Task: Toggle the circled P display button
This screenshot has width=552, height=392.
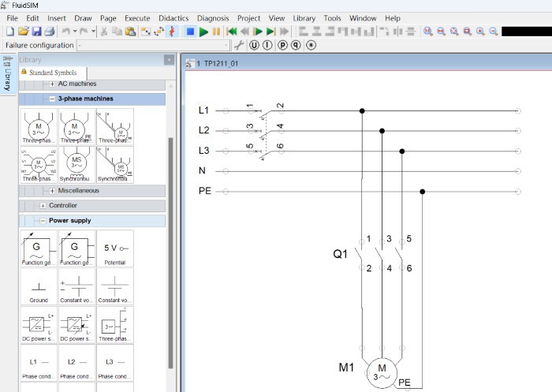Action: (283, 45)
